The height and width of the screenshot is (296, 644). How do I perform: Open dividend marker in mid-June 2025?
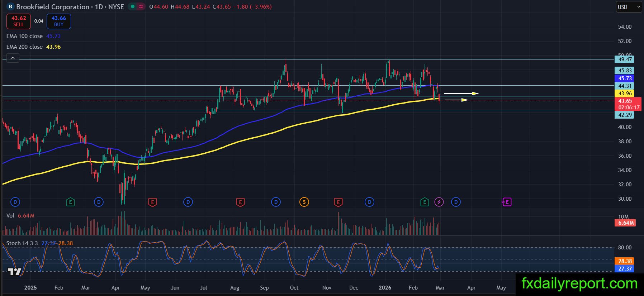point(188,202)
